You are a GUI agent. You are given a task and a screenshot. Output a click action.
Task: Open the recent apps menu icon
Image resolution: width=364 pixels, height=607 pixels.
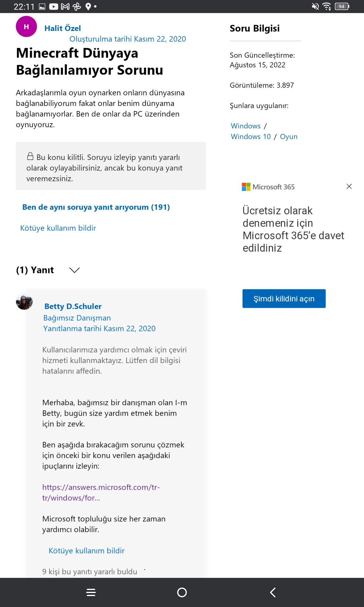91,592
